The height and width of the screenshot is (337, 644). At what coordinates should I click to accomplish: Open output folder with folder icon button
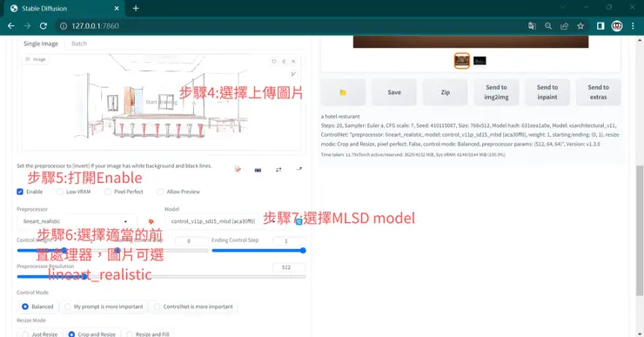(x=343, y=92)
